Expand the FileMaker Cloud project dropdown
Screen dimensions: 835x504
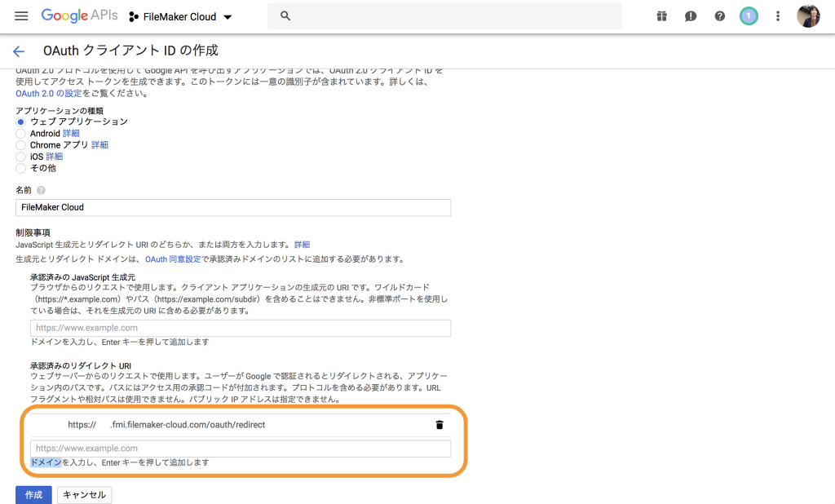[x=181, y=17]
